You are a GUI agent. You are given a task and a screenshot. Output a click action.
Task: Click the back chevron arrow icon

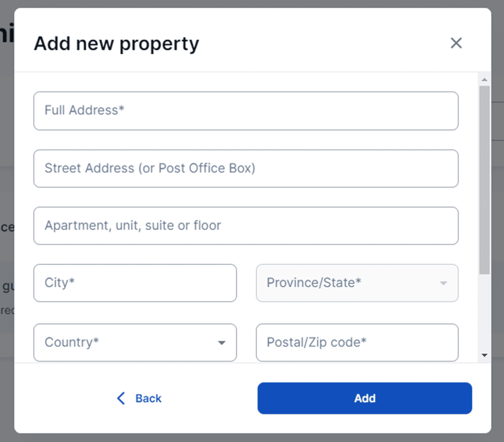[121, 398]
